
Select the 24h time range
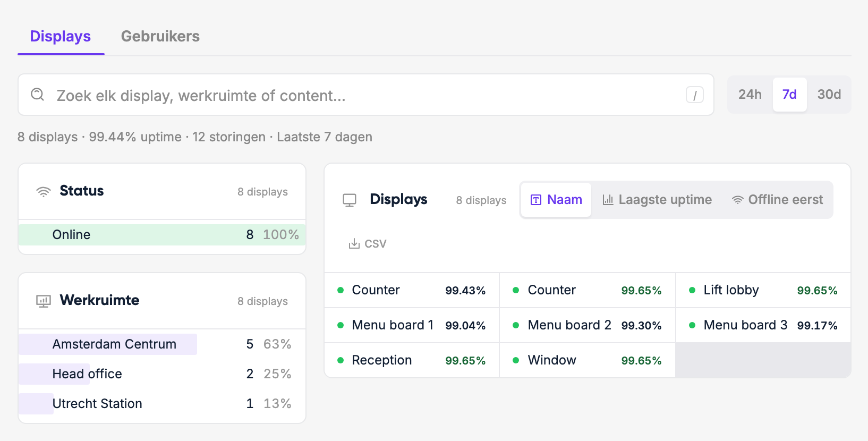[750, 95]
